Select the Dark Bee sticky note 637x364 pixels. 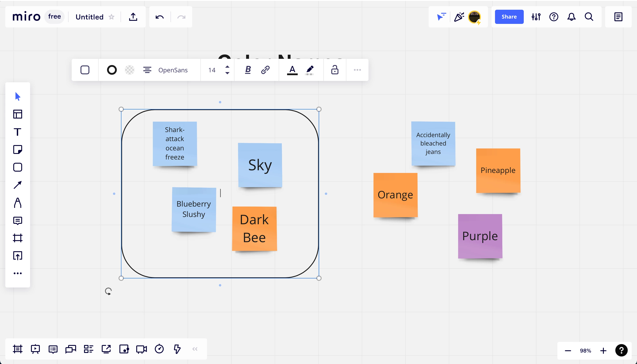pyautogui.click(x=255, y=228)
